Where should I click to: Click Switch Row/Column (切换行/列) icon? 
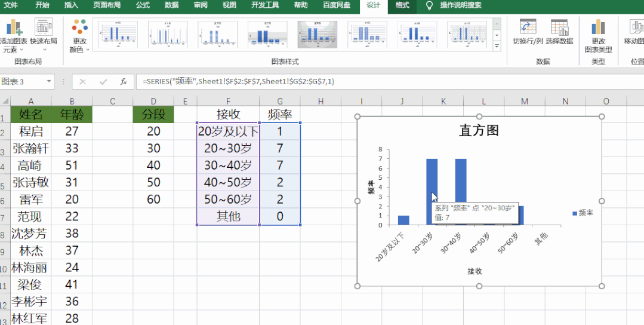pos(528,27)
